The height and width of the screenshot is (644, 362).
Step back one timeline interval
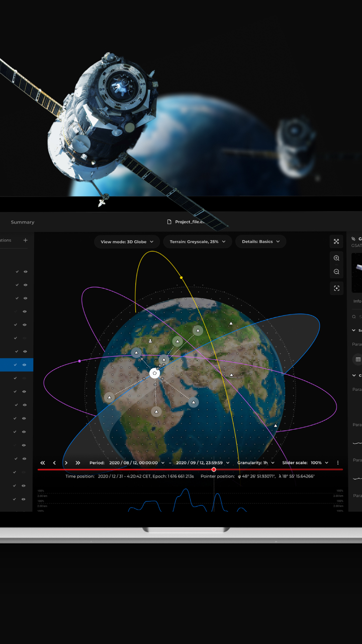54,463
